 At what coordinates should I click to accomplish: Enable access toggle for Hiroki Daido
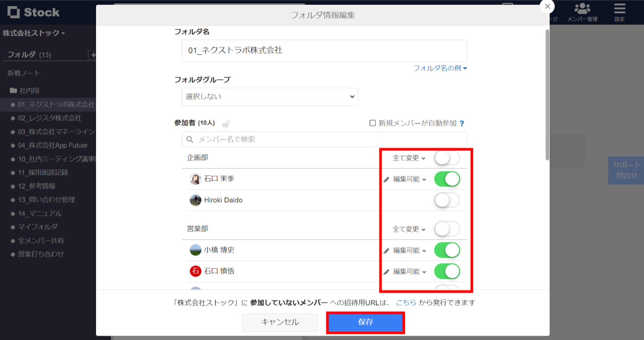(446, 200)
